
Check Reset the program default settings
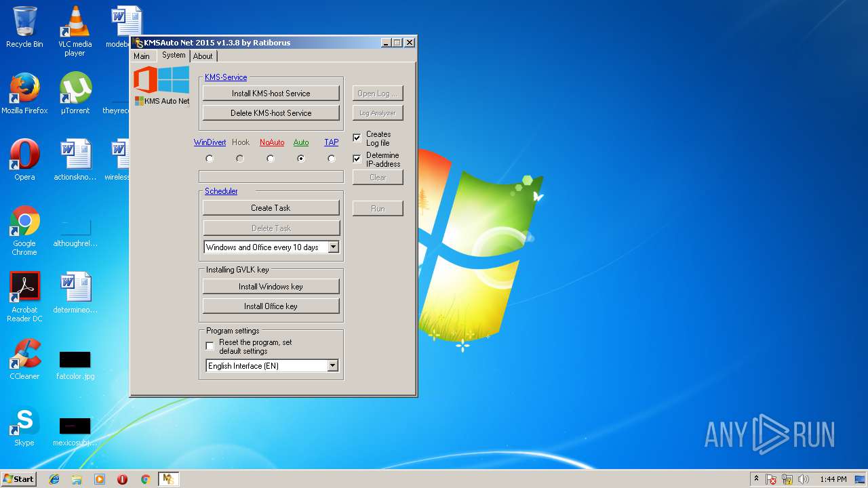coord(210,346)
